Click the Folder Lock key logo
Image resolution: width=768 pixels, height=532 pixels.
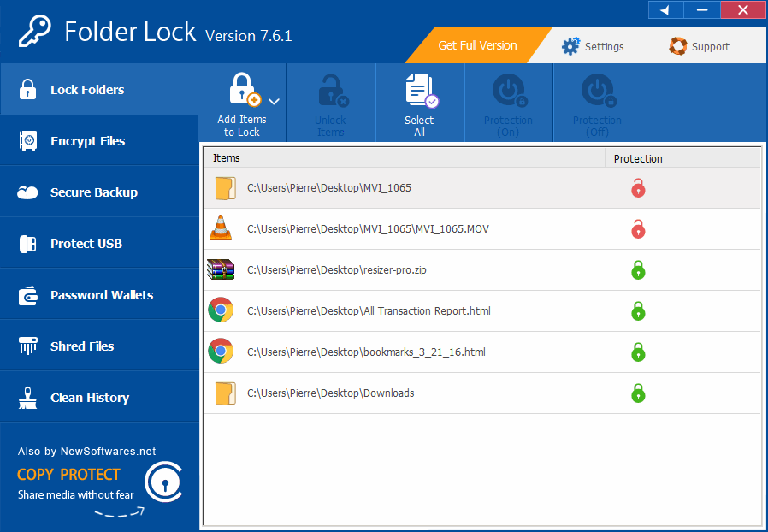pyautogui.click(x=35, y=32)
